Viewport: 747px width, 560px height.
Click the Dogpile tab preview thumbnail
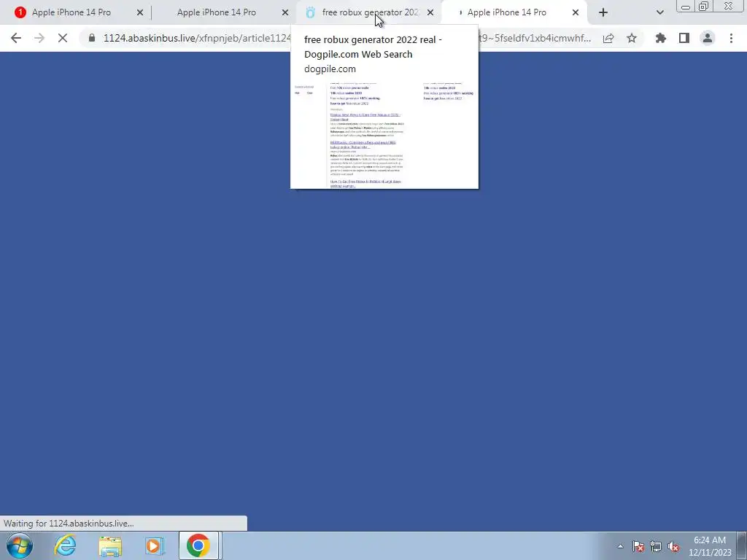(384, 135)
